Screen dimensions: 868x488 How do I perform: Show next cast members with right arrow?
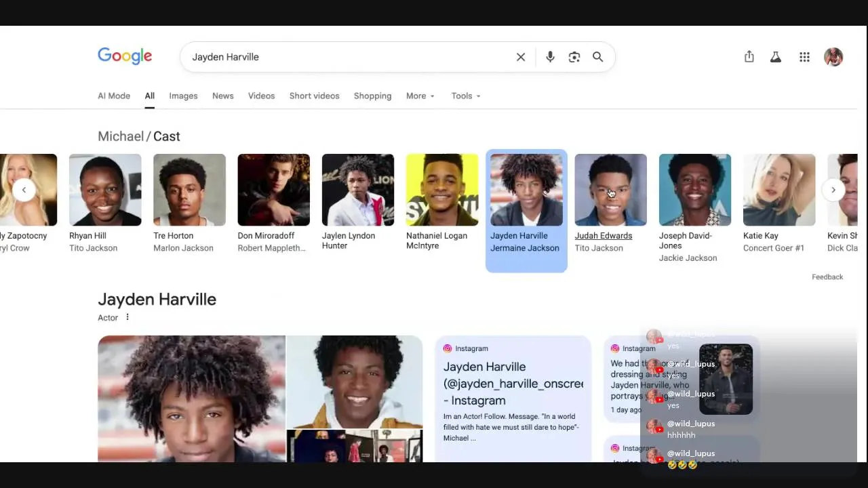833,190
